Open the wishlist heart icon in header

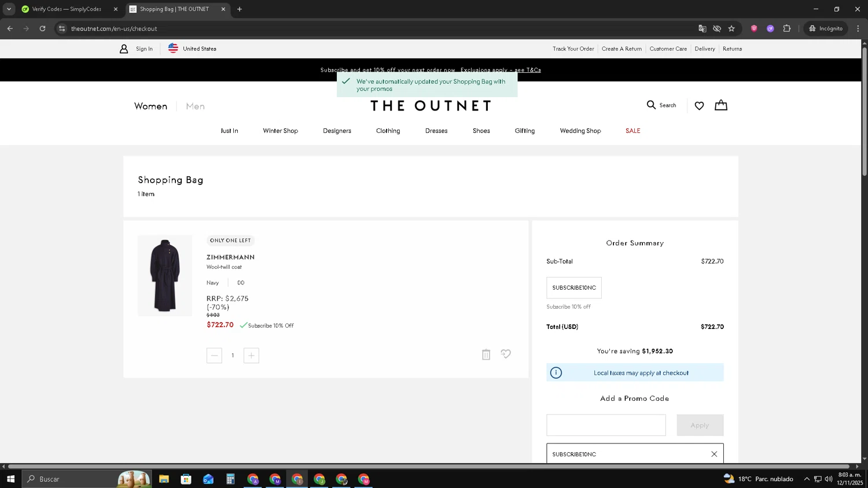coord(699,106)
